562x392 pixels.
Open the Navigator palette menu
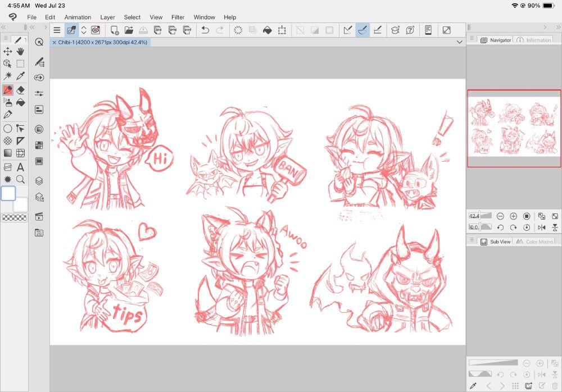[472, 38]
